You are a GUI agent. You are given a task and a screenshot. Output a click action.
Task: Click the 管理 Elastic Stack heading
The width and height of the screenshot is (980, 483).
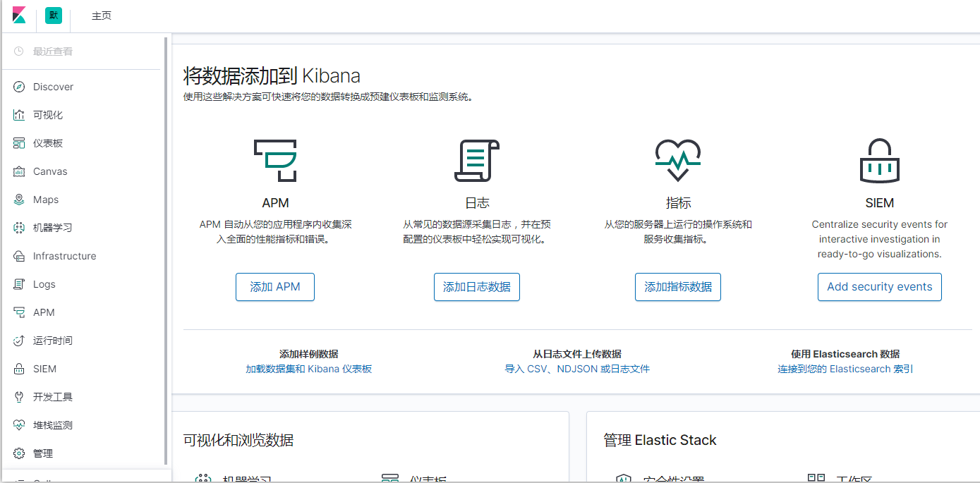tap(660, 440)
